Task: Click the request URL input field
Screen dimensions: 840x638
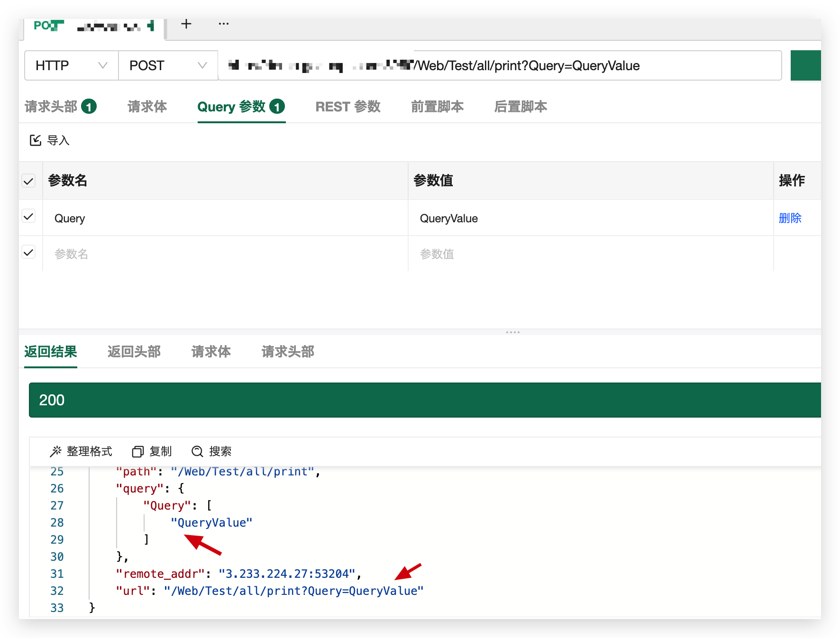Action: pos(500,65)
